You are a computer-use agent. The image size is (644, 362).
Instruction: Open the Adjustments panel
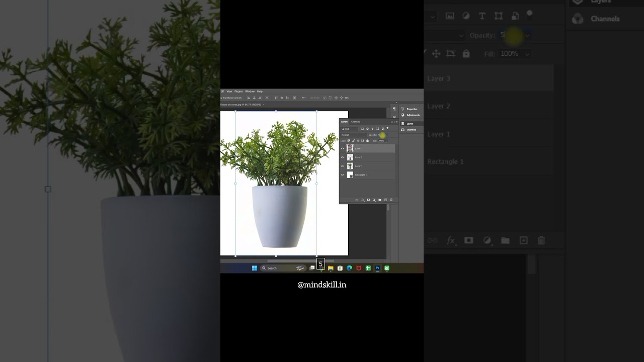[410, 115]
